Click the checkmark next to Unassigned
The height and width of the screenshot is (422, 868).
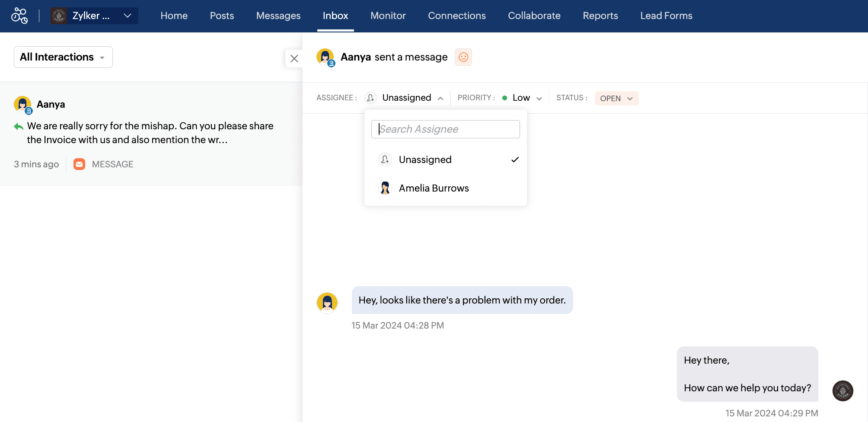tap(515, 160)
